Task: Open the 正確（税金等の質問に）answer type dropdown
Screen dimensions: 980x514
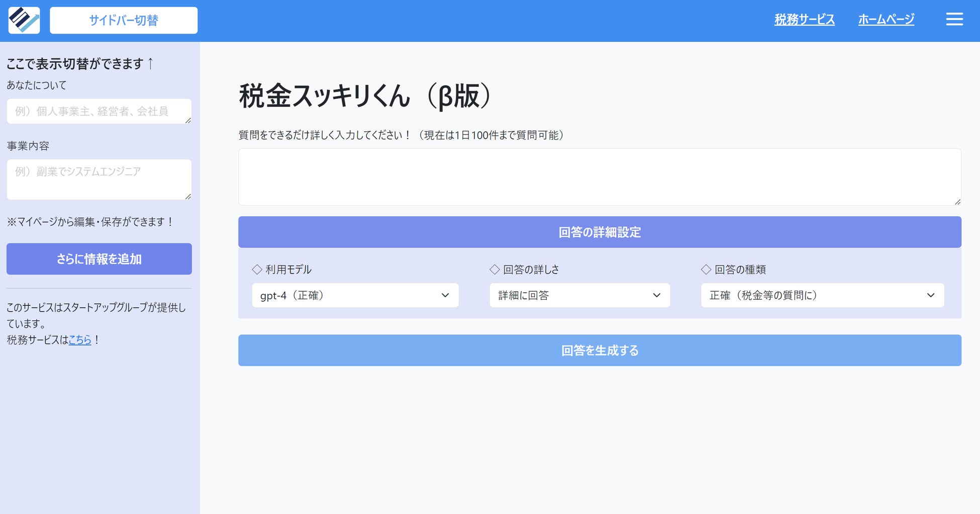Action: 823,295
